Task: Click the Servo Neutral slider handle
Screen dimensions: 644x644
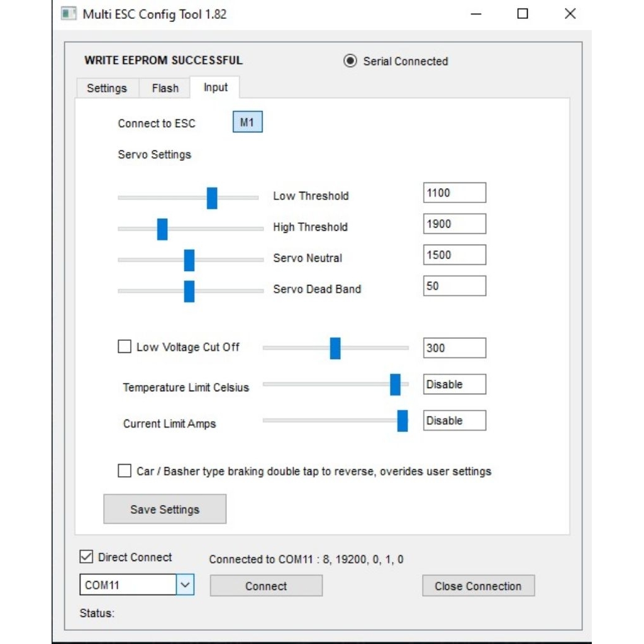Action: [189, 260]
